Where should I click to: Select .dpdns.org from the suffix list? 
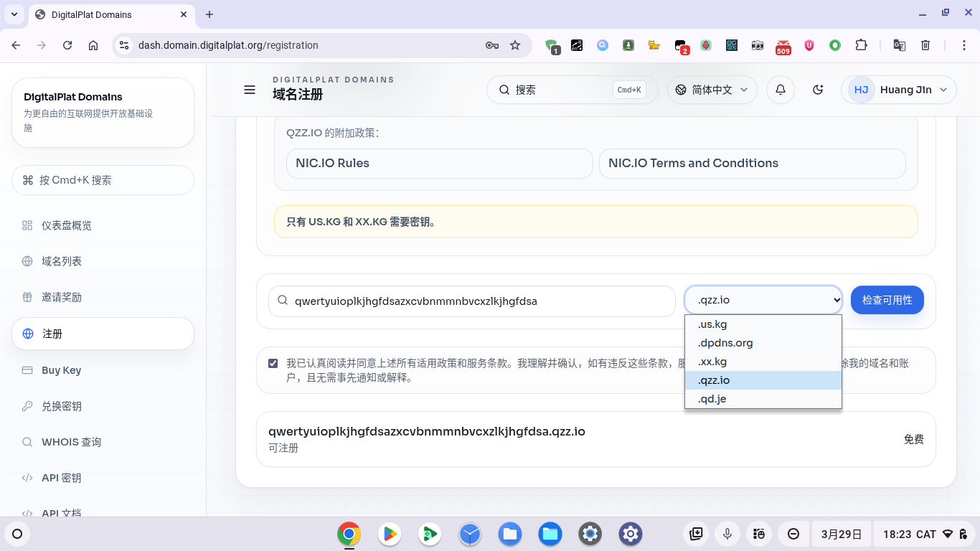(x=725, y=343)
